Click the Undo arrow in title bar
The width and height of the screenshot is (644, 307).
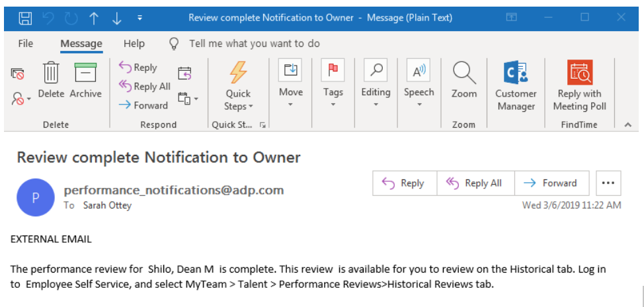tap(49, 18)
